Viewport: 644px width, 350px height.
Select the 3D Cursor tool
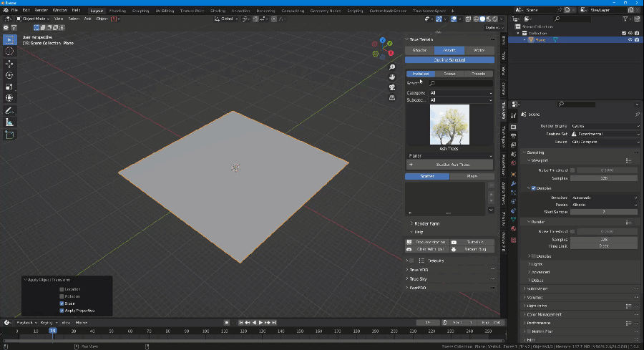(x=9, y=51)
